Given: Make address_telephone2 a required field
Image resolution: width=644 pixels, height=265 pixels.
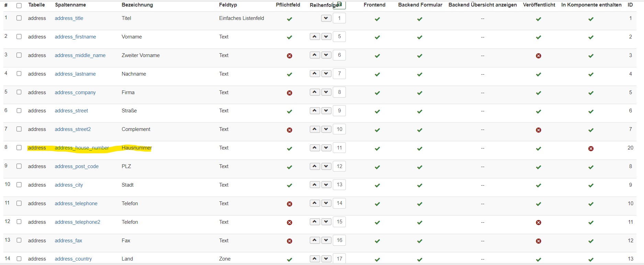Looking at the screenshot, I should 290,222.
